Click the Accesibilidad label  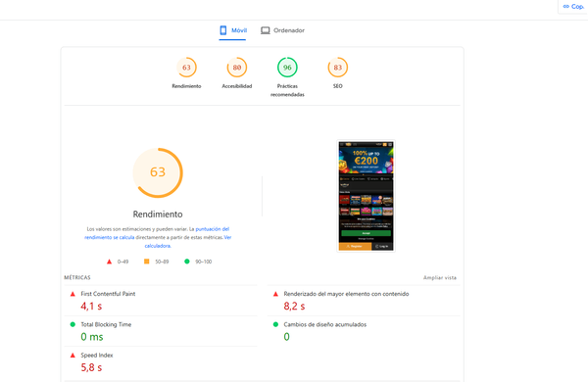point(236,86)
